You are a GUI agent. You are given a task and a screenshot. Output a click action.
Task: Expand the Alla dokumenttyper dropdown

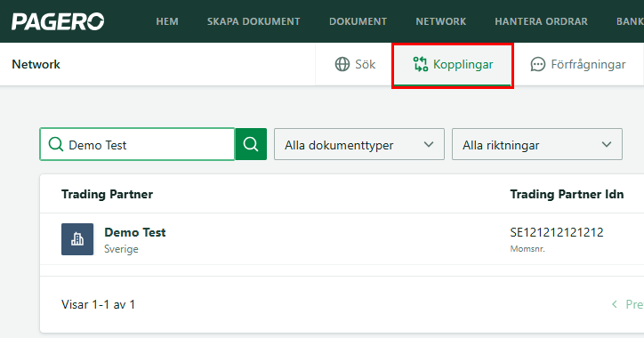click(359, 144)
